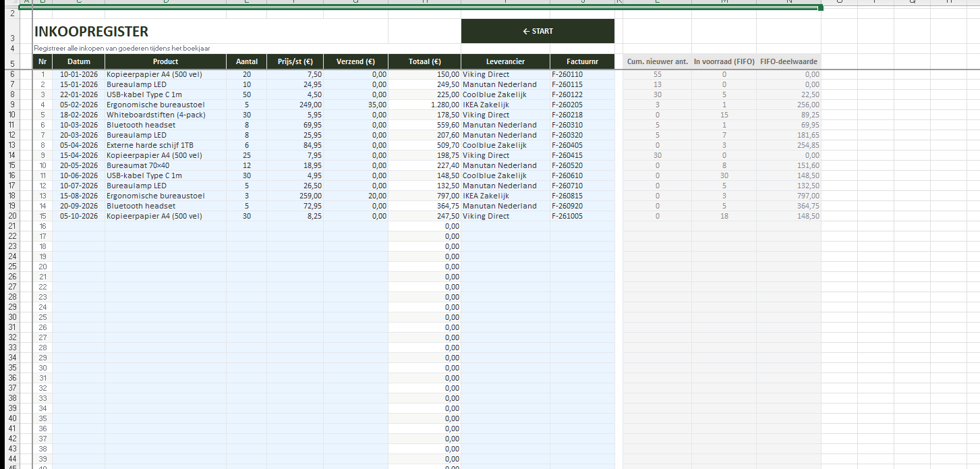Screen dimensions: 980x469
Task: Select row header number 20
Action: [11, 216]
